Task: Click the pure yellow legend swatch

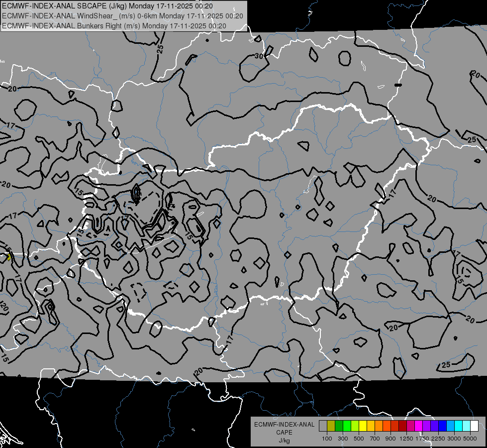Action: (363, 426)
